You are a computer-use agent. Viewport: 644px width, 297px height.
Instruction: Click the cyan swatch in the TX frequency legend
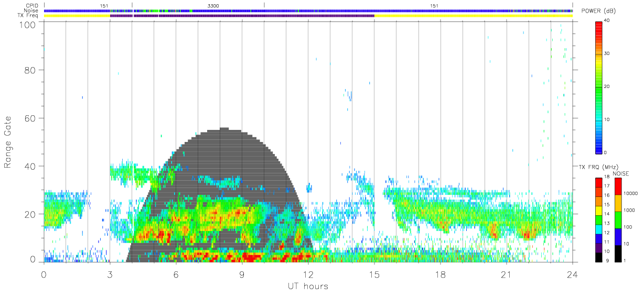coord(598,229)
